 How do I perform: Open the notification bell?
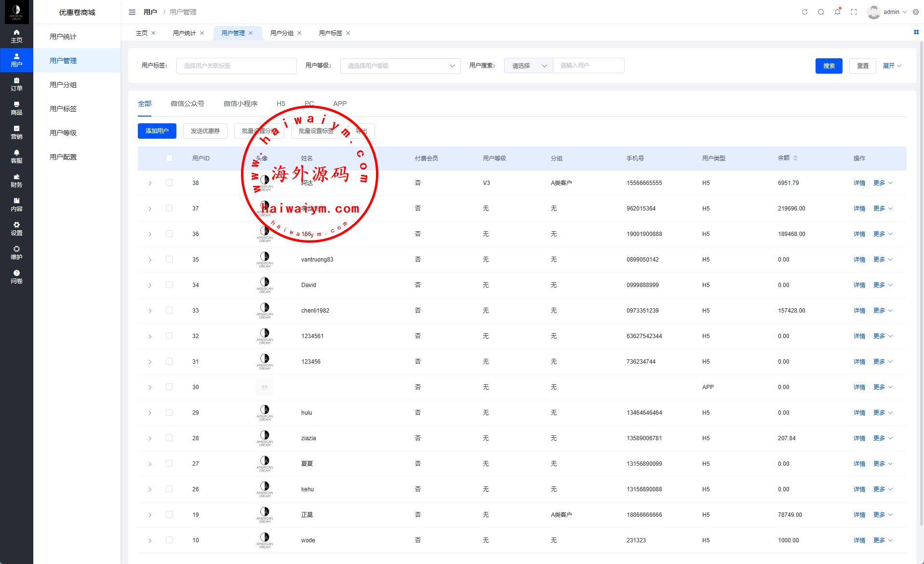point(837,12)
